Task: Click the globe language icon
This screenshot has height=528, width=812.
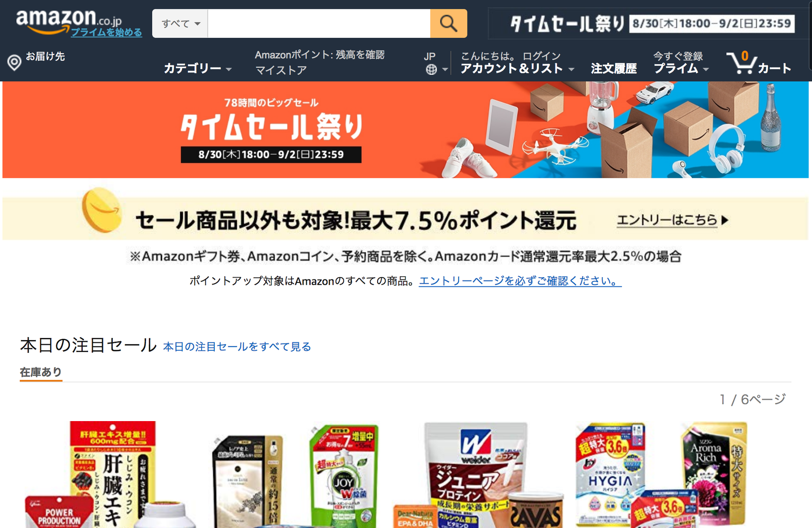Action: pyautogui.click(x=431, y=70)
